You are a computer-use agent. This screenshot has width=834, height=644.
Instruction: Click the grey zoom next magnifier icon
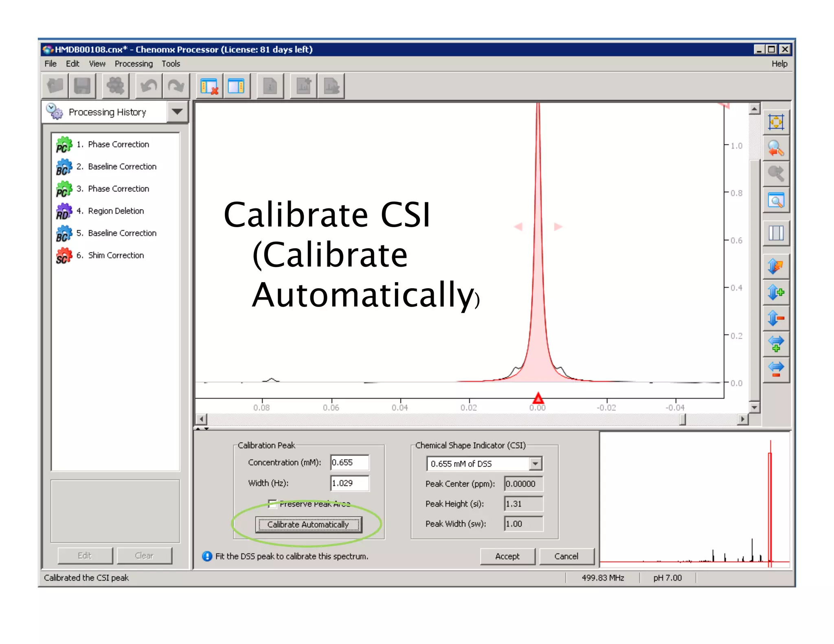[776, 174]
